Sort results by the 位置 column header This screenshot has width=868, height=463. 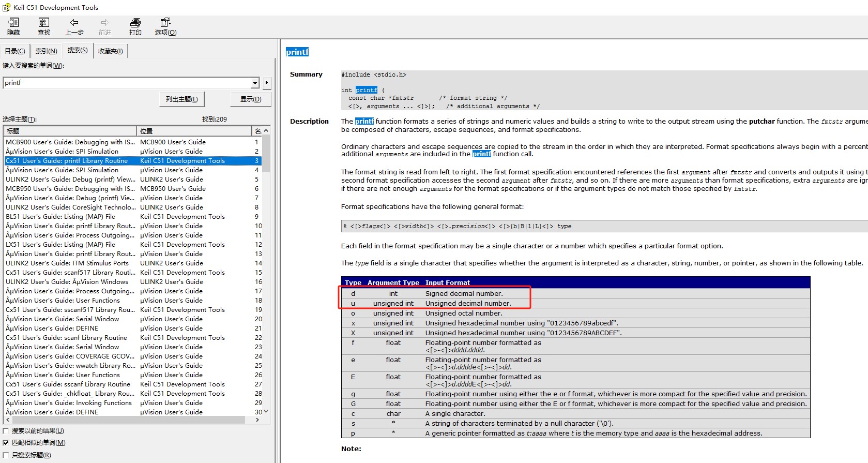point(194,131)
